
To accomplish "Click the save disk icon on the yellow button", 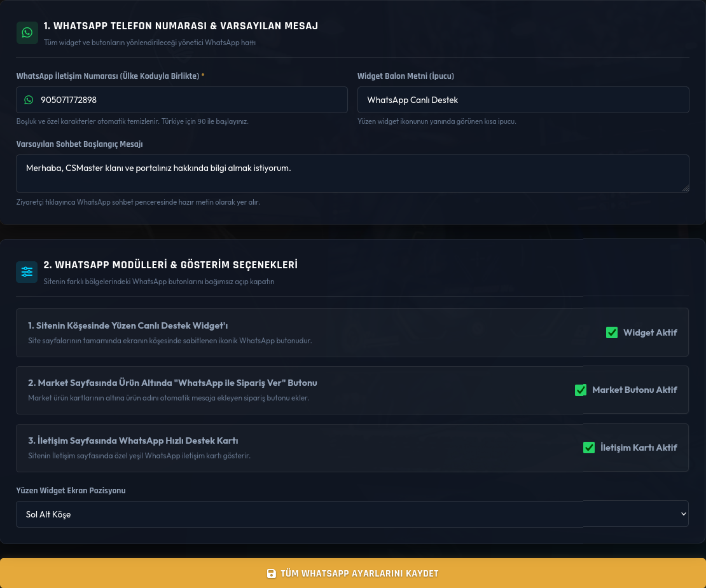I will 271,573.
